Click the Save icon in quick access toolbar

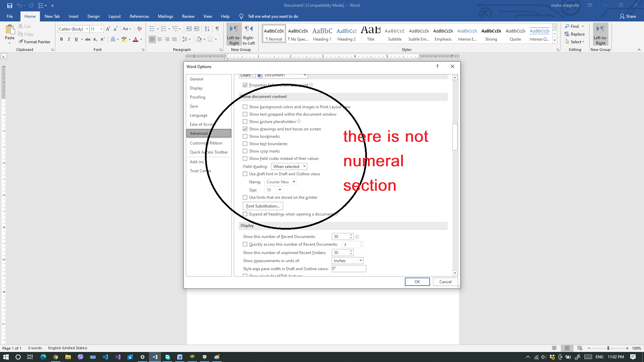tap(9, 5)
